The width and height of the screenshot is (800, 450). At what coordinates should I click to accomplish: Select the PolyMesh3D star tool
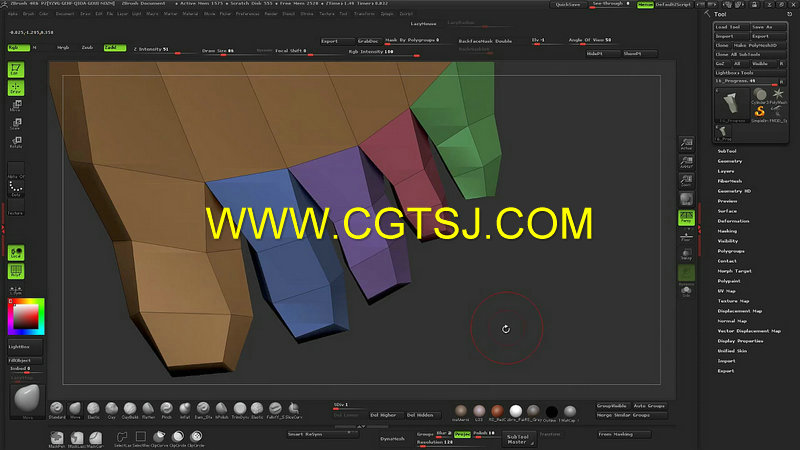(x=778, y=95)
